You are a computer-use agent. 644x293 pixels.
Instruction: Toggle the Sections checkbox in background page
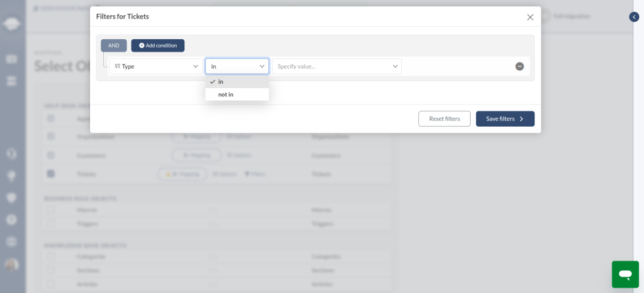click(x=50, y=270)
